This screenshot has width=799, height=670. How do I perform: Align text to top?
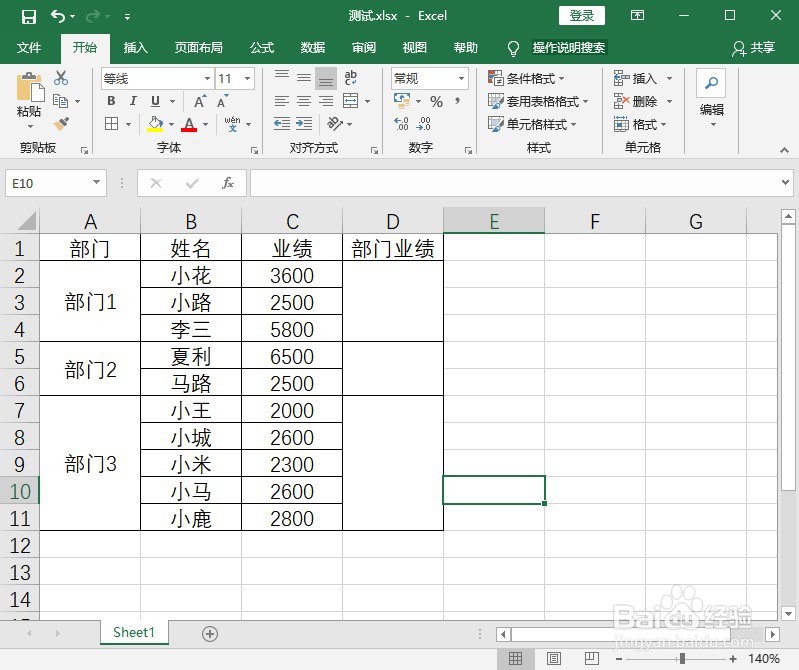pyautogui.click(x=282, y=77)
